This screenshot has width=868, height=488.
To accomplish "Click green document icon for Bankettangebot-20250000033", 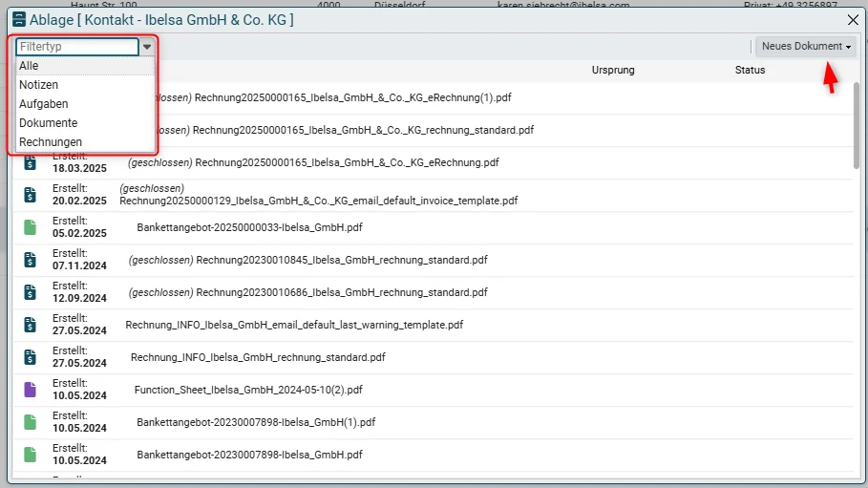I will coord(30,227).
